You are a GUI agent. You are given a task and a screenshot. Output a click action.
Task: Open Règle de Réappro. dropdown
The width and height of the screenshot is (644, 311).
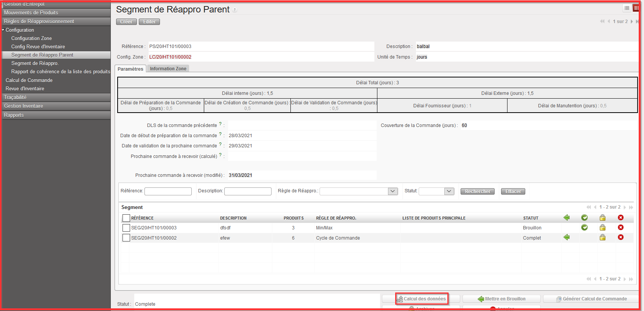(x=393, y=191)
